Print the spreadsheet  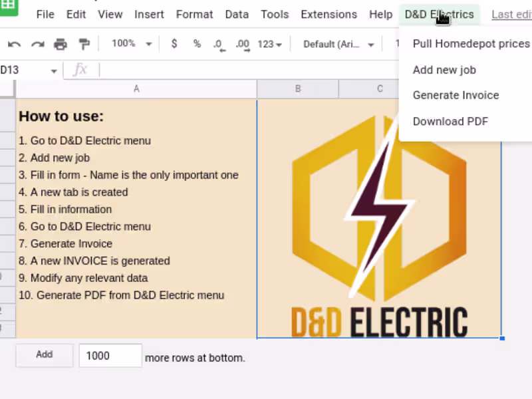tap(61, 45)
